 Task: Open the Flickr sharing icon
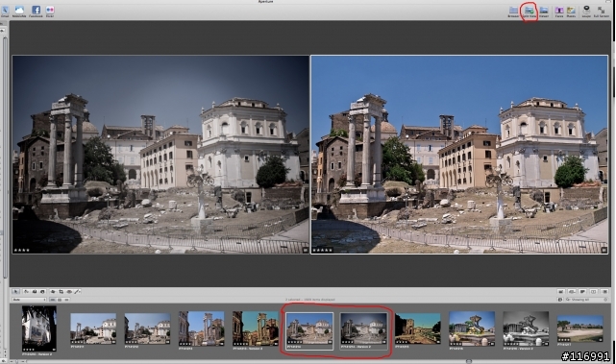point(50,11)
